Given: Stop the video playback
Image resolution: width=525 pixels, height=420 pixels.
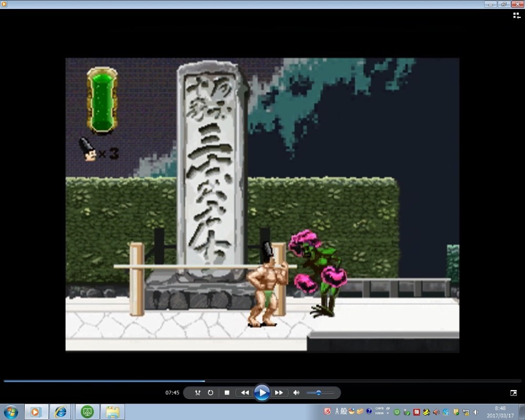Looking at the screenshot, I should (227, 393).
